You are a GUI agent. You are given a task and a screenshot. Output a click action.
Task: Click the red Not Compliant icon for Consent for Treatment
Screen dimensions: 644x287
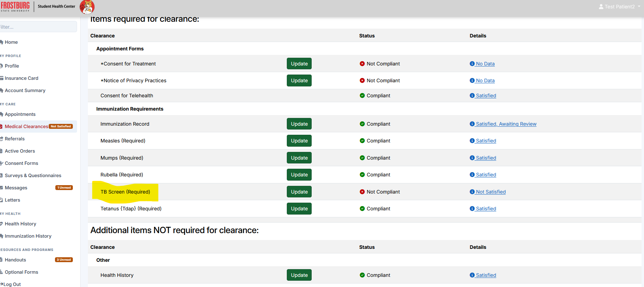pos(362,64)
